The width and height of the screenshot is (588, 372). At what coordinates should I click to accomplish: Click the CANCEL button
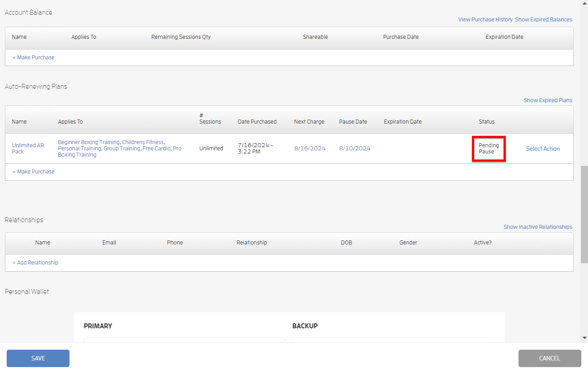(x=550, y=358)
